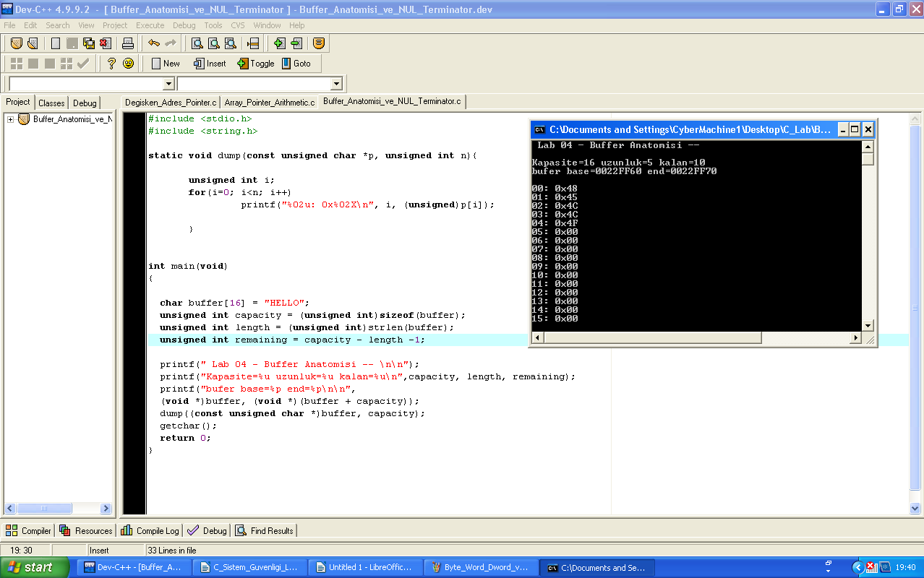Click the code line "unsigned int remaining"
924x578 pixels.
[x=292, y=340]
